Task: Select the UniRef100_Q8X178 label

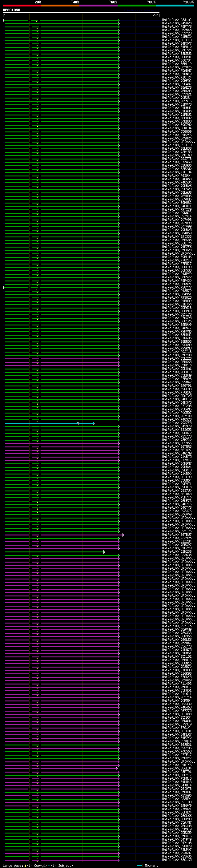Action: [x=177, y=314]
